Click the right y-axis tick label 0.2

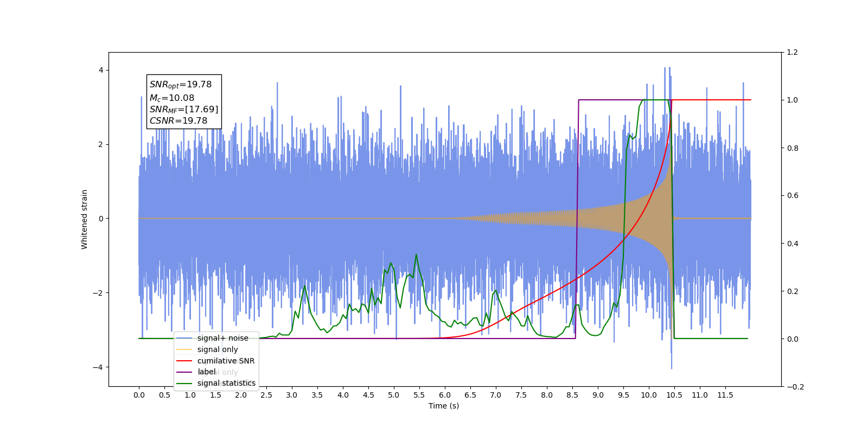[793, 291]
